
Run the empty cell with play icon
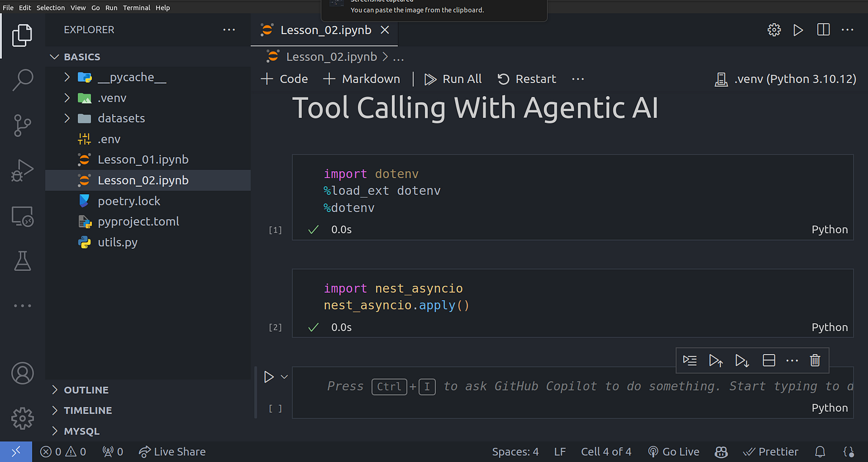pos(268,376)
